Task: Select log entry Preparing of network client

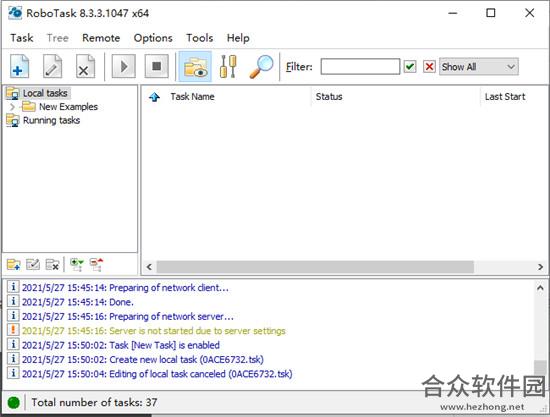Action: [125, 288]
